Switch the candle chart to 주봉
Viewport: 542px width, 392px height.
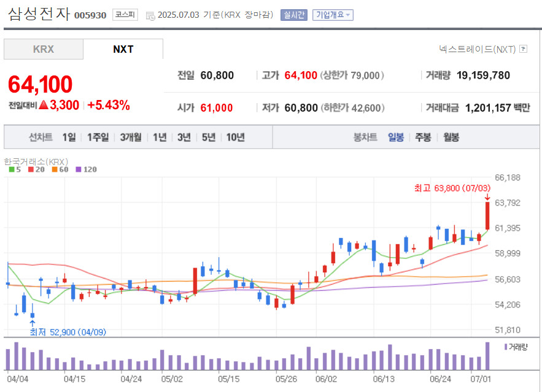coord(423,137)
